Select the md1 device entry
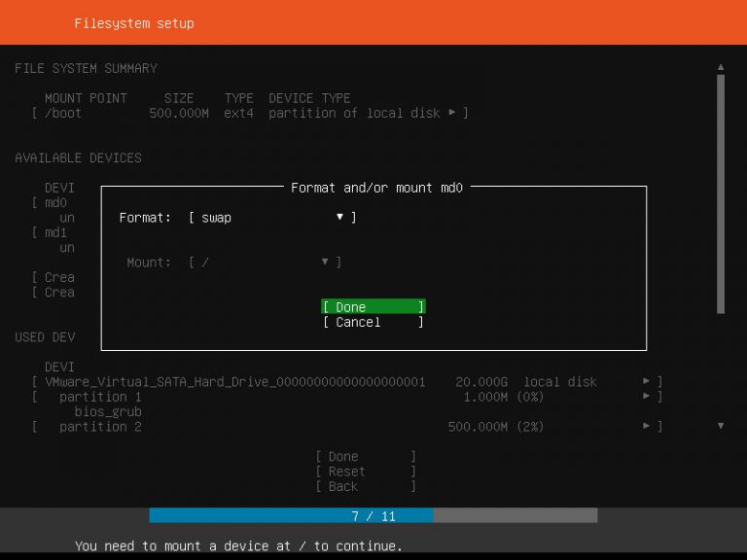The image size is (747, 560). click(55, 233)
